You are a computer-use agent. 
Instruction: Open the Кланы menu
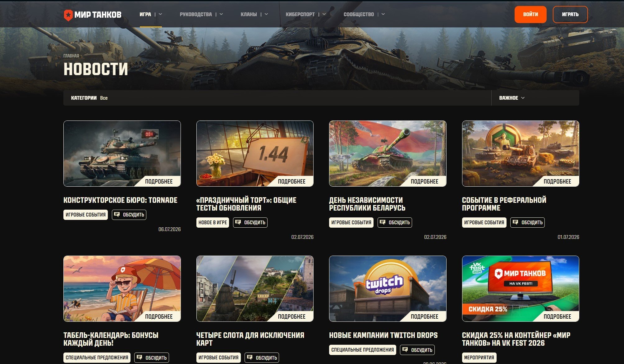[x=249, y=14]
